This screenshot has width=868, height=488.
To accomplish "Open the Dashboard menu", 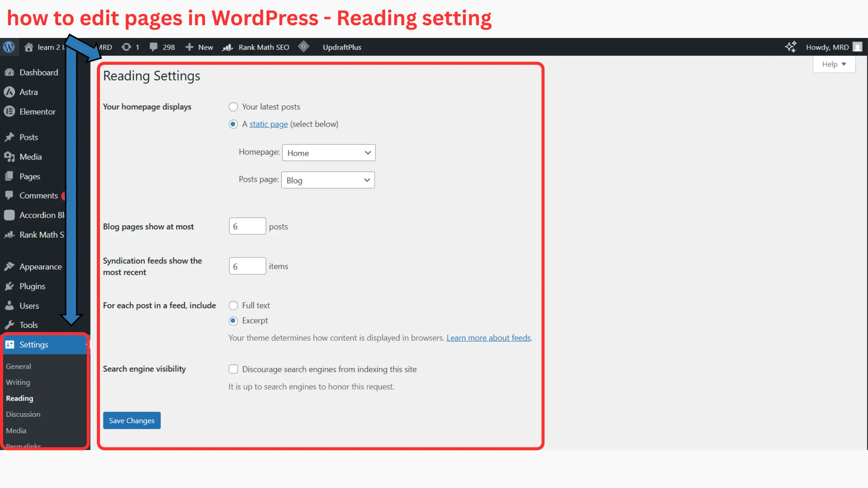I will pyautogui.click(x=39, y=72).
